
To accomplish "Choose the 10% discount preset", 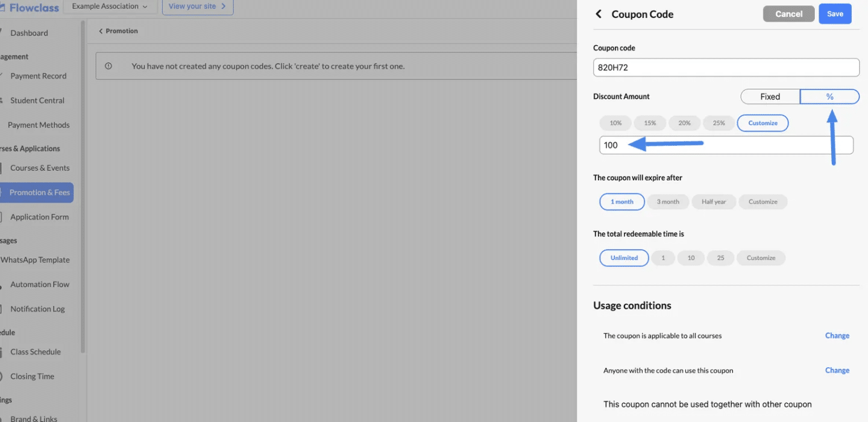I will pyautogui.click(x=615, y=123).
